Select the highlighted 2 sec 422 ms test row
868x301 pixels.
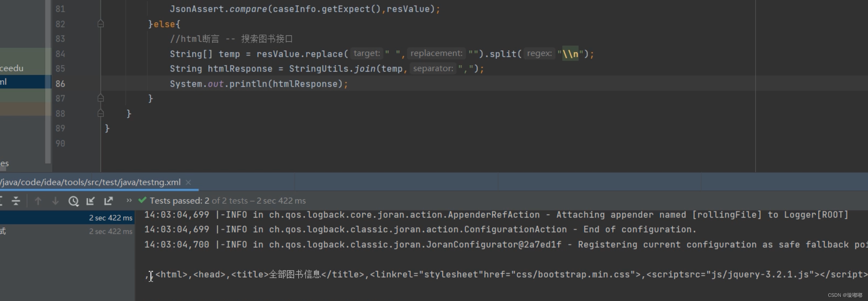[x=67, y=218]
